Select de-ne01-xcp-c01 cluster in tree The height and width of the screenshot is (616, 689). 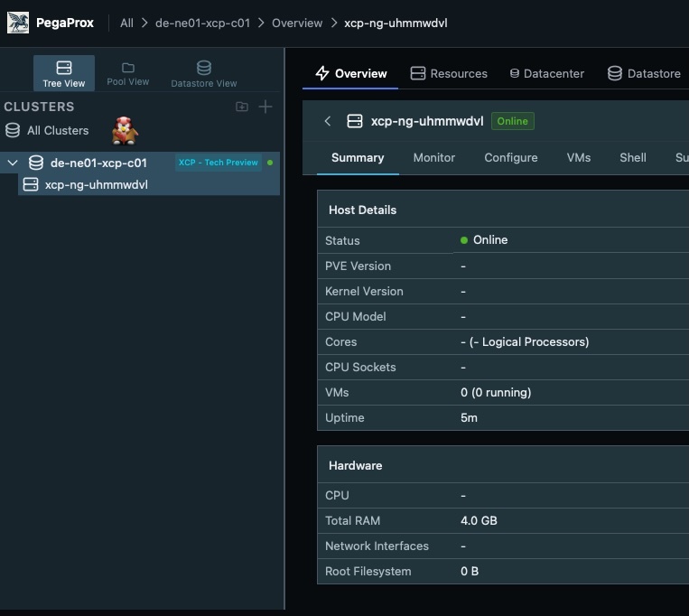pyautogui.click(x=98, y=163)
